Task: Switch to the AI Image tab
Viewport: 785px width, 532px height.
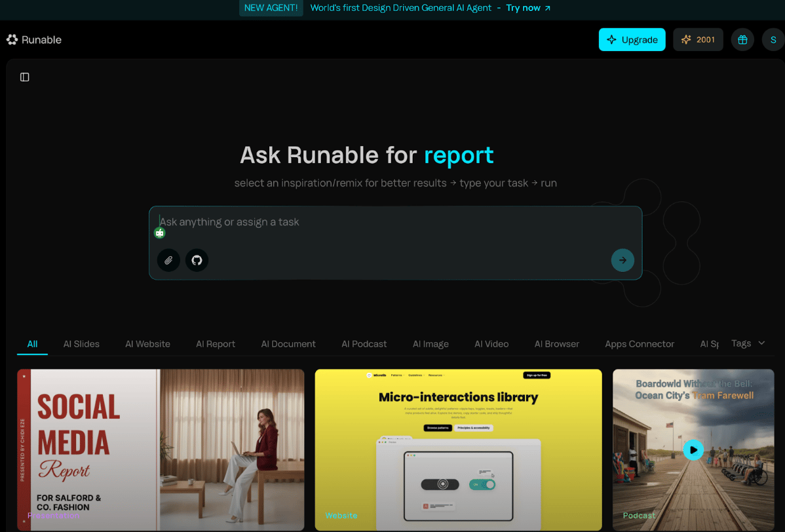Action: point(431,344)
